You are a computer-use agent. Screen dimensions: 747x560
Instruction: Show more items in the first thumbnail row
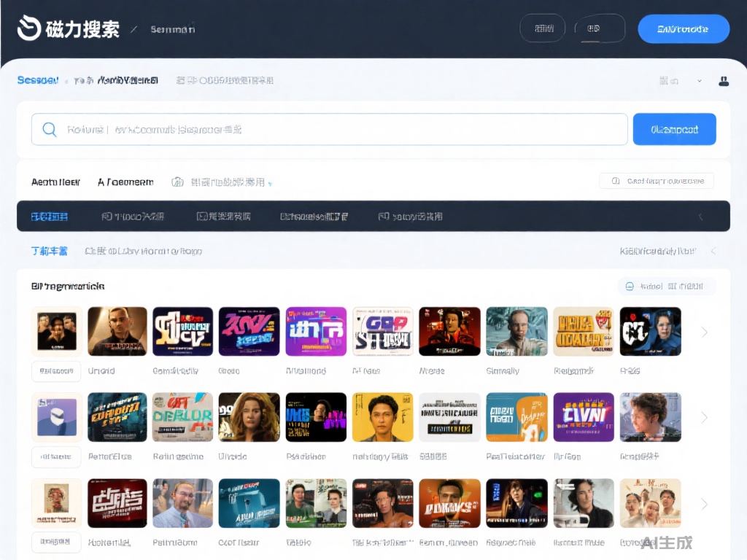705,332
